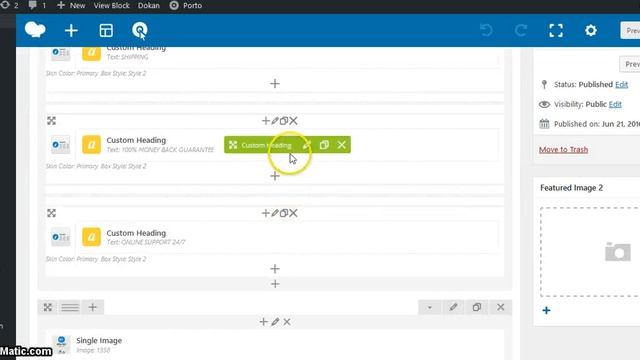Screen dimensions: 640x360
Task: Add a column to the bottom row
Action: 93,307
